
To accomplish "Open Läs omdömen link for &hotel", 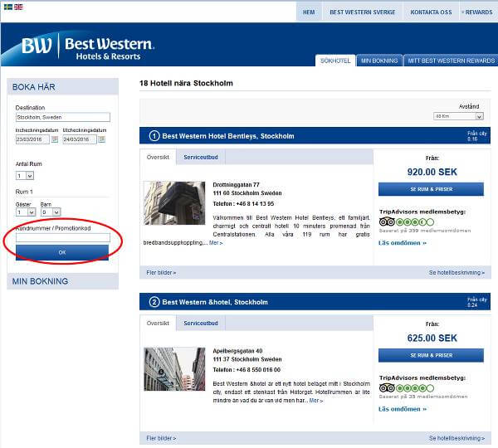I will point(403,409).
